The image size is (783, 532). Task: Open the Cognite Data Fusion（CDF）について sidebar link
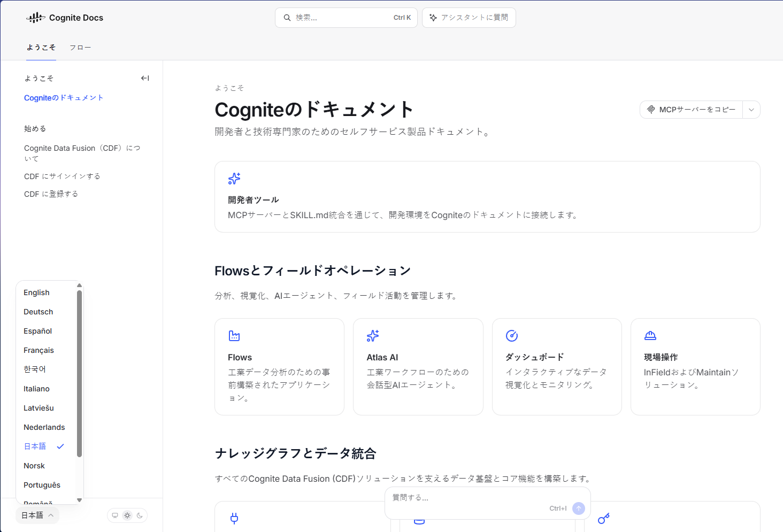click(x=82, y=153)
